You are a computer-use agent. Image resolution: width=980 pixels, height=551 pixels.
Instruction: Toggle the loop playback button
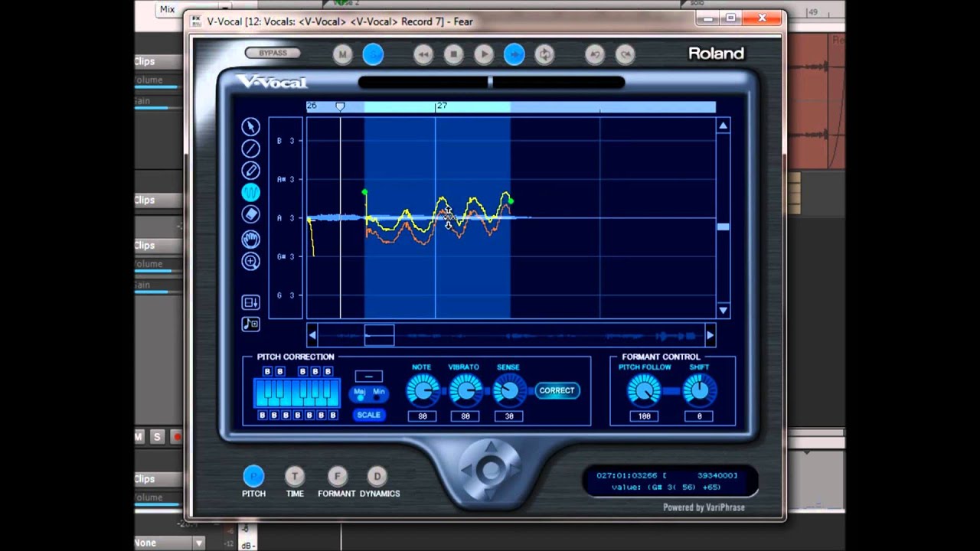(544, 54)
